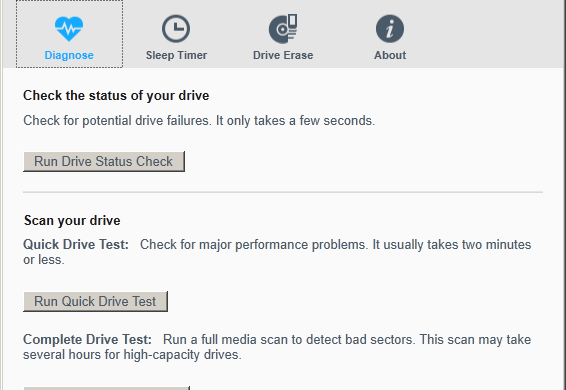Click the 'Scan your drive' heading
This screenshot has height=390, width=566.
[72, 221]
